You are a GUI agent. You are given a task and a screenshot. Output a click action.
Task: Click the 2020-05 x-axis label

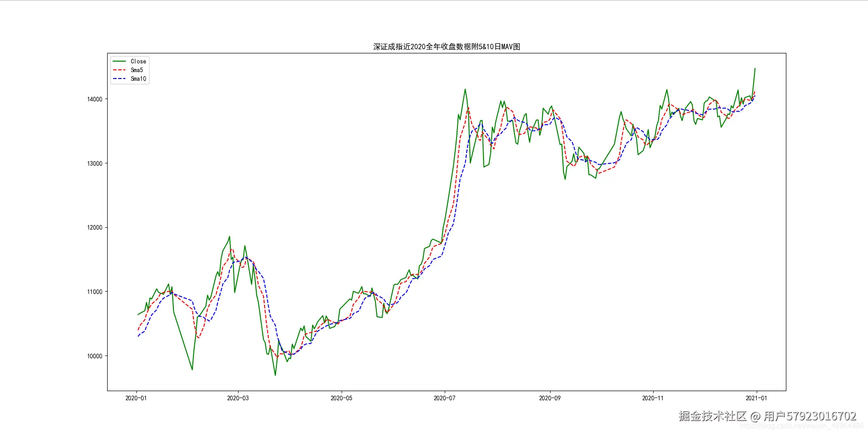341,398
